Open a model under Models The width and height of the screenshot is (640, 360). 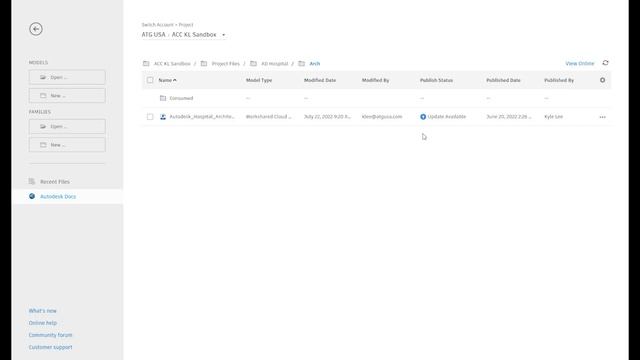(67, 77)
